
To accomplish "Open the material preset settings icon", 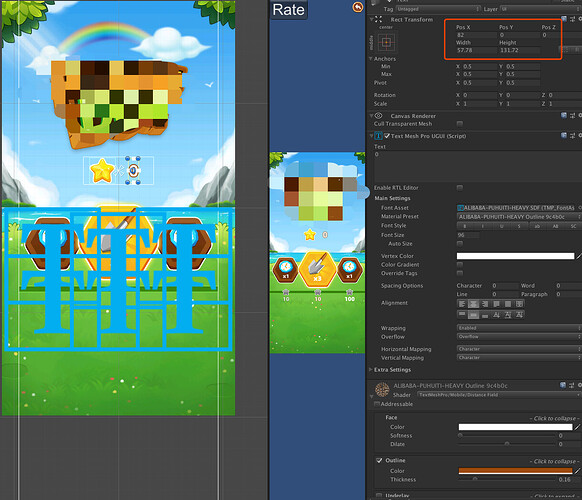I will tap(572, 385).
